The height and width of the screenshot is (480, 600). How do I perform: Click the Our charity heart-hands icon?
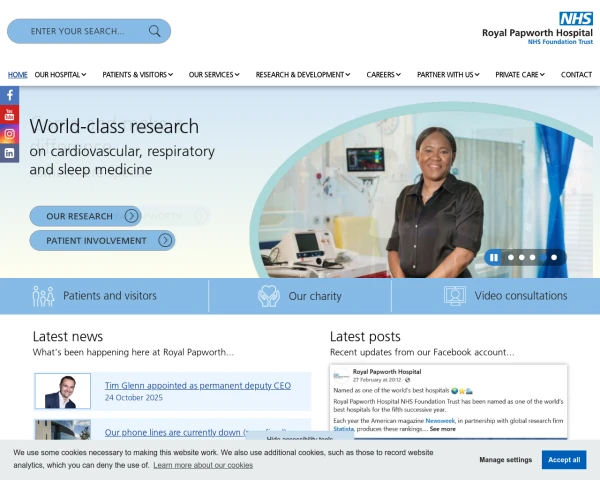point(269,296)
